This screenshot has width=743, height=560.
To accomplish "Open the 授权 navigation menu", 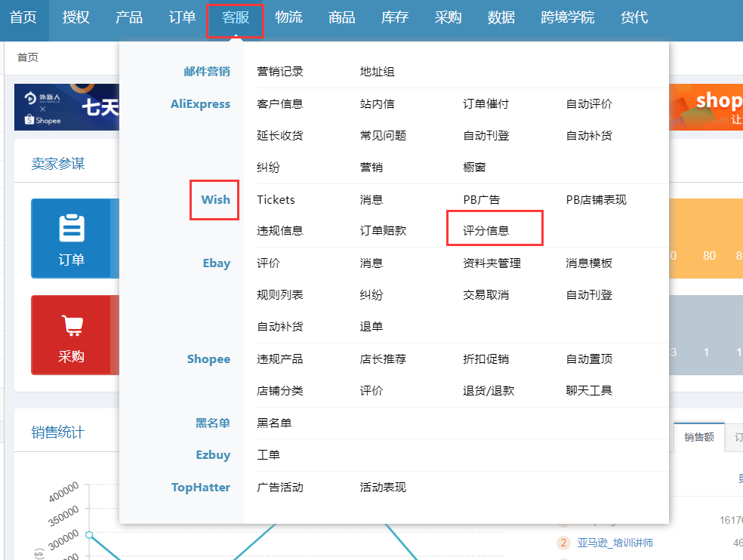I will point(76,17).
